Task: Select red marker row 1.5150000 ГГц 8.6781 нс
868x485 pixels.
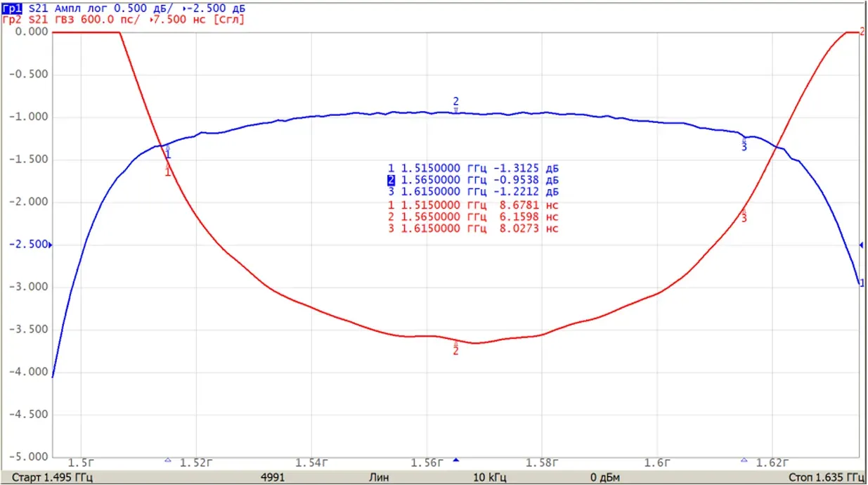Action: (x=474, y=205)
